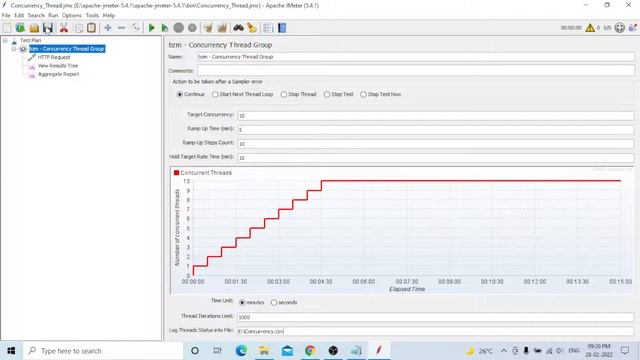Click the Log Threads Status into File field

pos(436,331)
